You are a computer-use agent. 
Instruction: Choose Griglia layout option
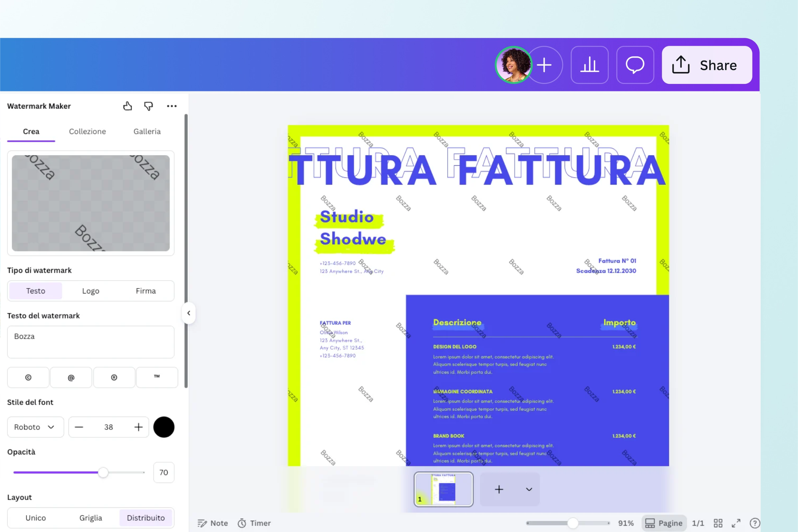click(x=91, y=518)
